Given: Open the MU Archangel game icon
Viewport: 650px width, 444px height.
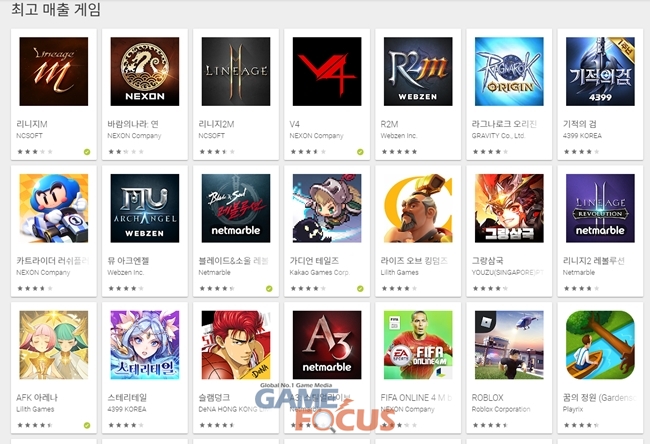Looking at the screenshot, I should 145,208.
